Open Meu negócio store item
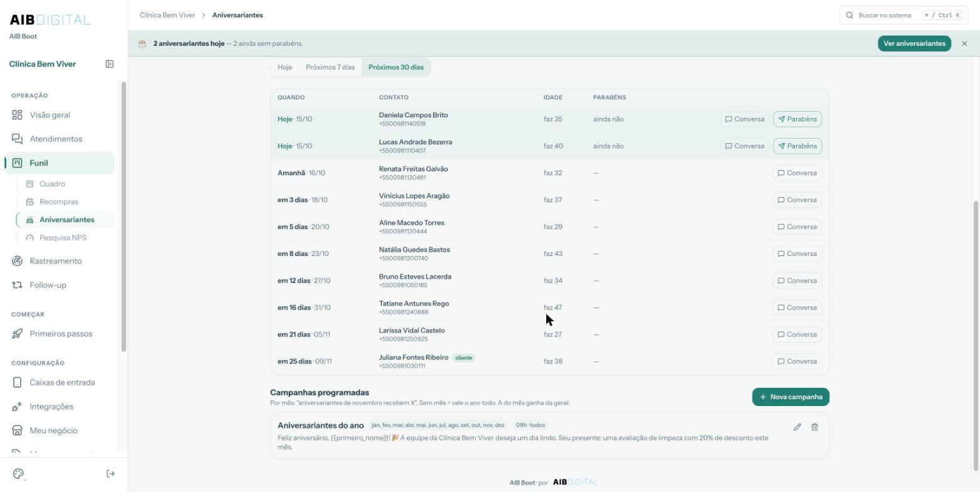This screenshot has height=492, width=980. click(x=60, y=430)
